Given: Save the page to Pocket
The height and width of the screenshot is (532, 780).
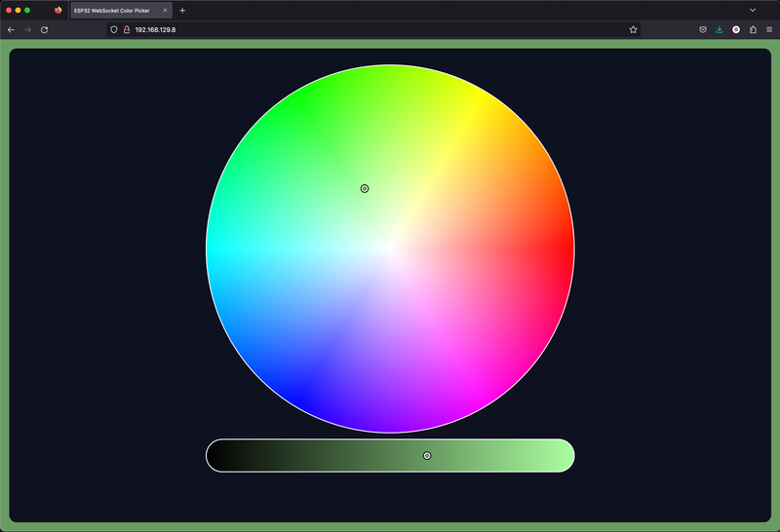Looking at the screenshot, I should (x=702, y=29).
